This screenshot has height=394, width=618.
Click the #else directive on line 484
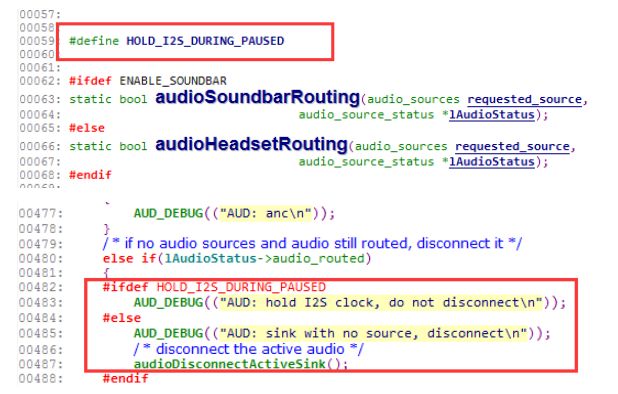(122, 318)
